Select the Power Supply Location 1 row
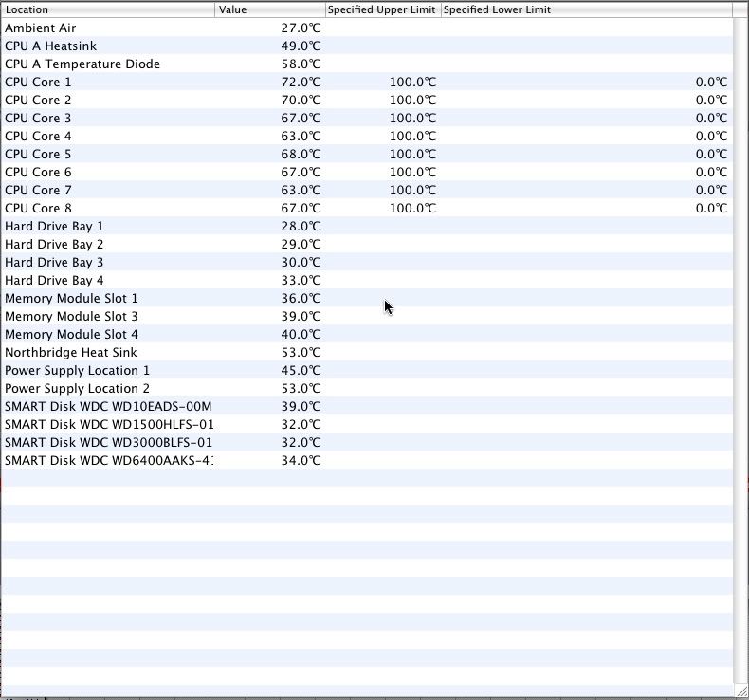Viewport: 749px width, 700px height. [x=367, y=370]
